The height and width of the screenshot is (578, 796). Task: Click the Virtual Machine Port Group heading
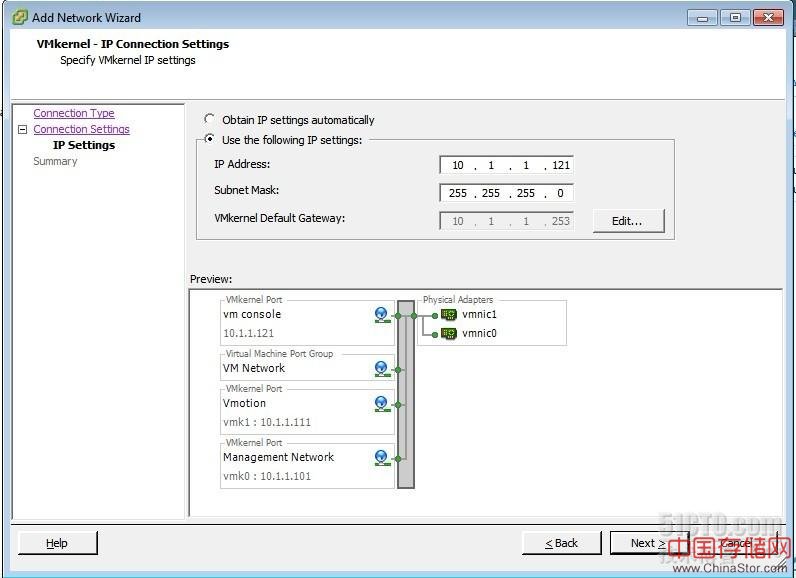279,354
